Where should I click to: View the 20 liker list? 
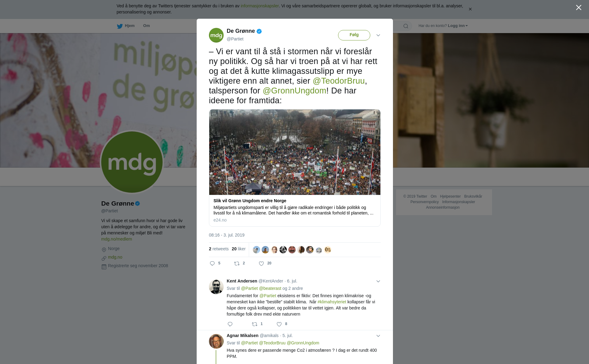pos(239,249)
